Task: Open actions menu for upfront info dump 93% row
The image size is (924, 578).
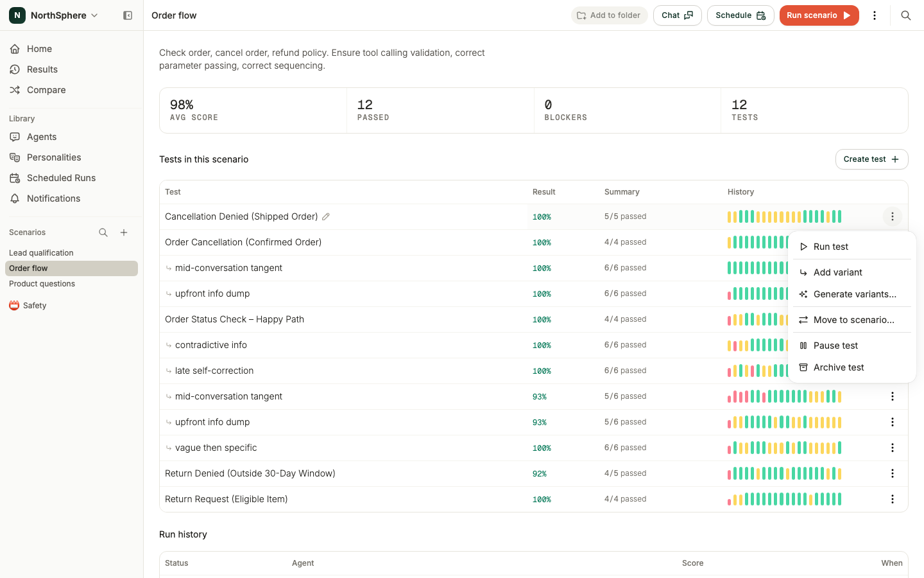Action: click(893, 422)
